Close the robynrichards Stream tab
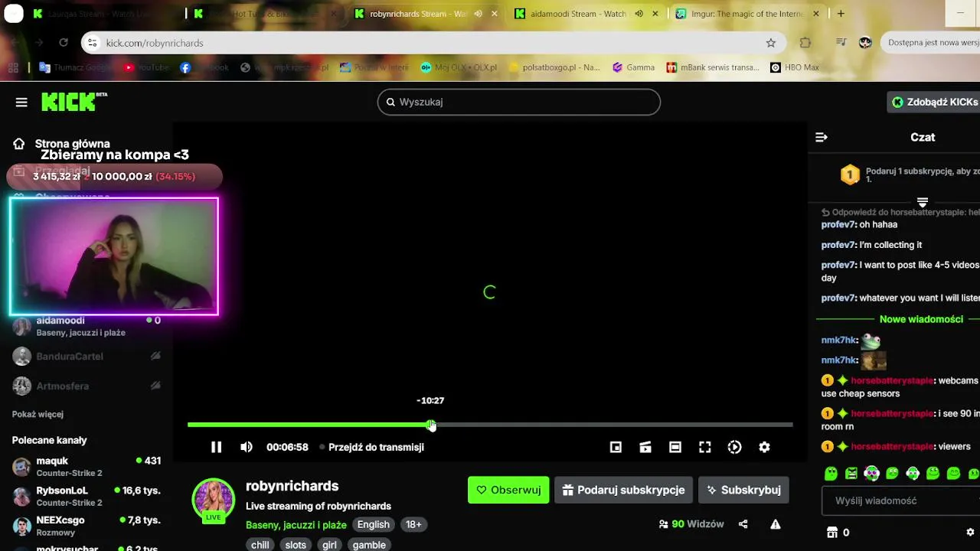The height and width of the screenshot is (551, 980). click(x=495, y=14)
